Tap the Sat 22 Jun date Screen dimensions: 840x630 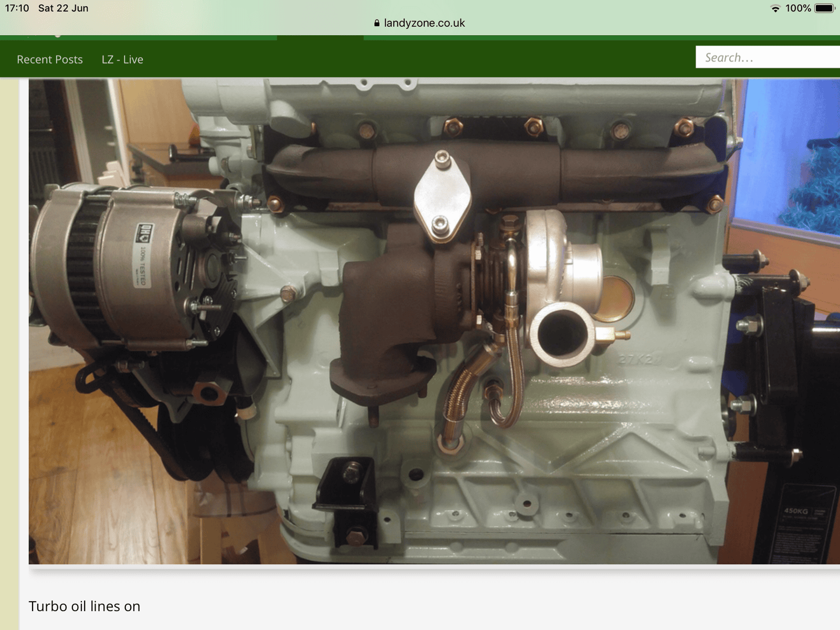tap(63, 8)
